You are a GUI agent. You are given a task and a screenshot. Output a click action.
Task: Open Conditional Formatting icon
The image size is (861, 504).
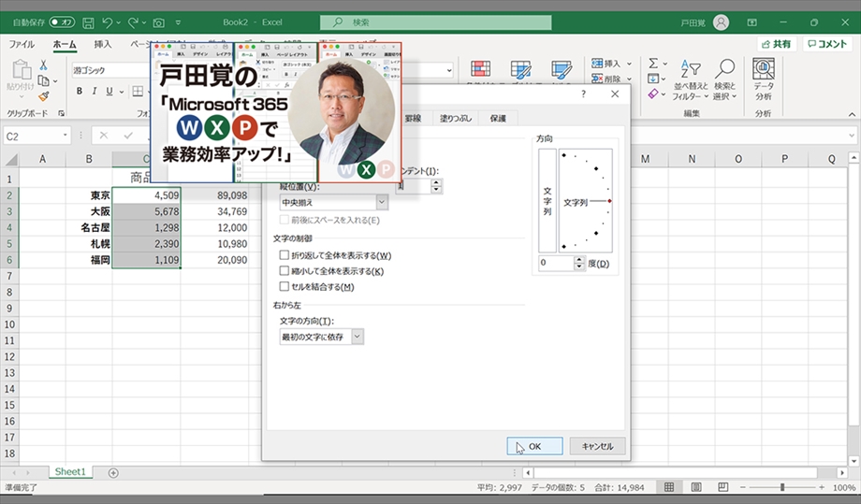point(480,69)
